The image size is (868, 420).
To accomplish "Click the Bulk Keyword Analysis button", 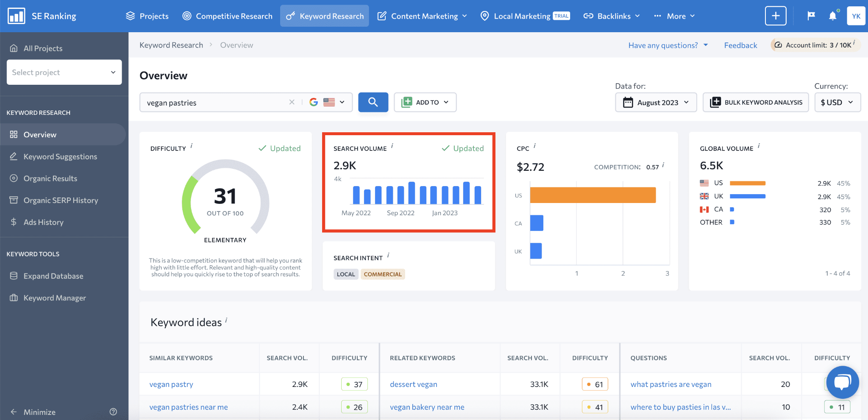I will 756,102.
